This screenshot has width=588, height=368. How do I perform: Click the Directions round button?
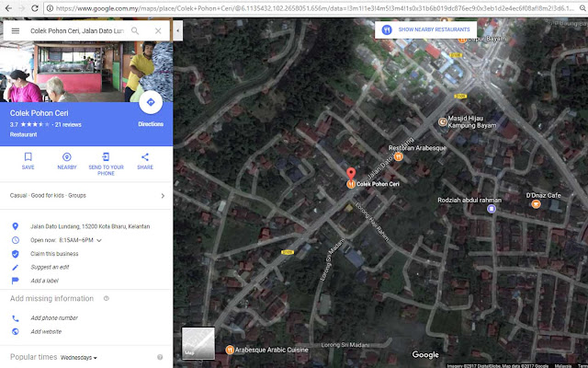[151, 102]
